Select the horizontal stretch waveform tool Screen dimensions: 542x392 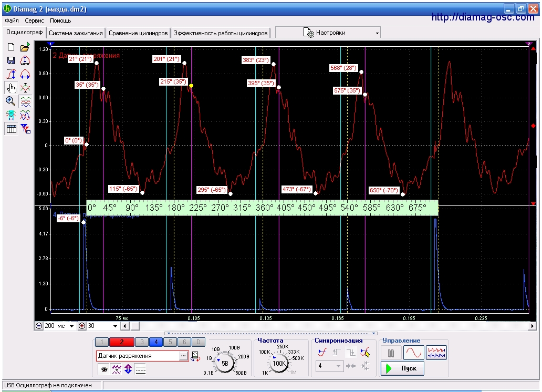[25, 75]
